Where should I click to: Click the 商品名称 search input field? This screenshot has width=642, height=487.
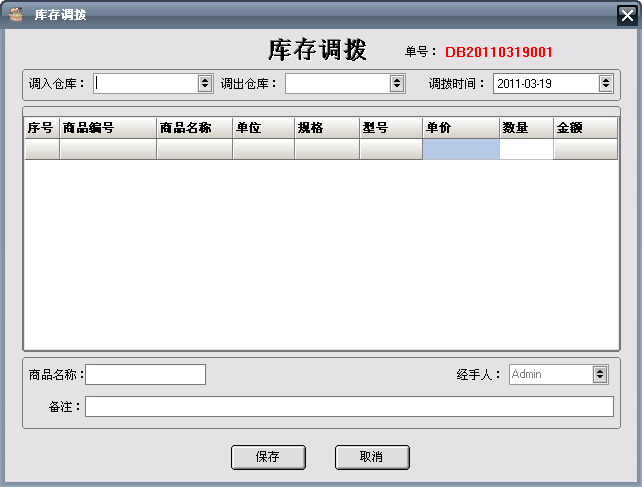(x=145, y=374)
